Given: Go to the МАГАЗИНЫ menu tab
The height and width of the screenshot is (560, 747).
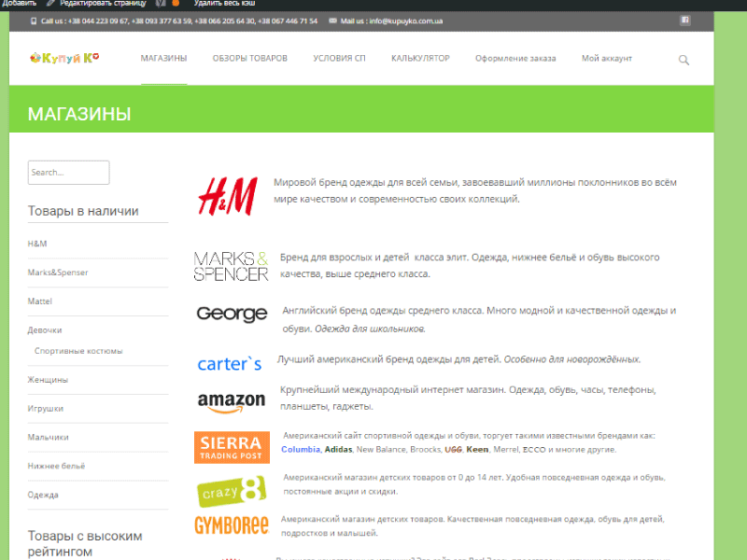Looking at the screenshot, I should coord(164,59).
